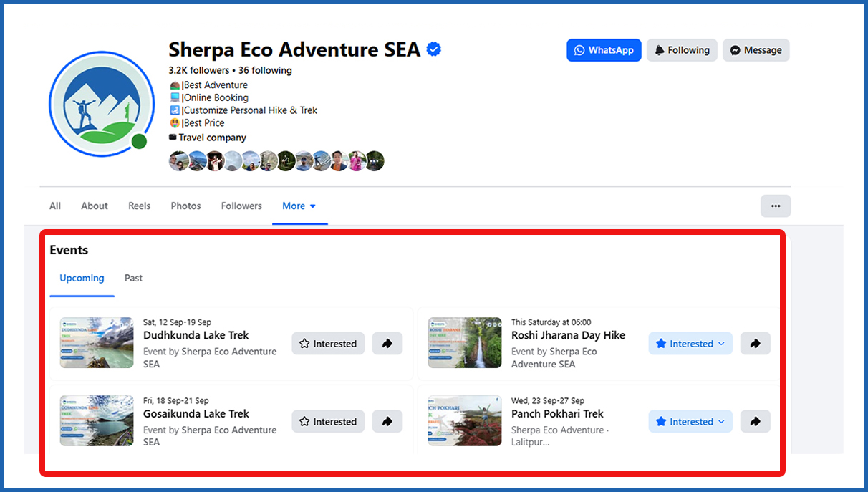Switch to the All tab
Image resolution: width=868 pixels, height=492 pixels.
(x=55, y=206)
